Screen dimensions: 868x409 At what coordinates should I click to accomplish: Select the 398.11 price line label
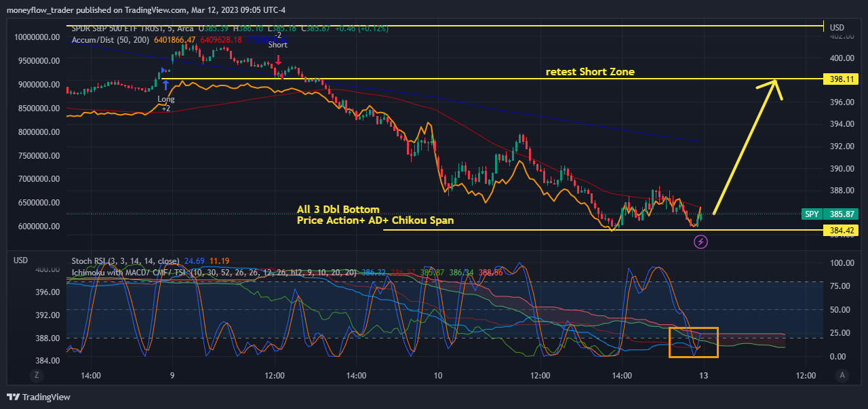pos(842,79)
